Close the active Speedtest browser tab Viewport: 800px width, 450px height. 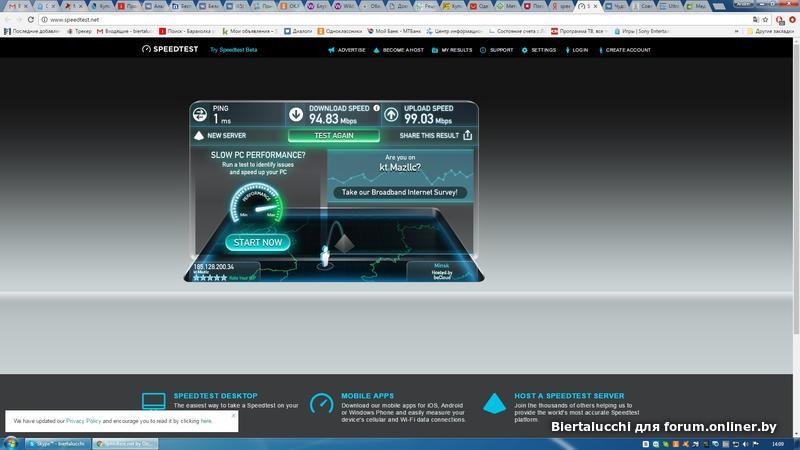pos(595,6)
